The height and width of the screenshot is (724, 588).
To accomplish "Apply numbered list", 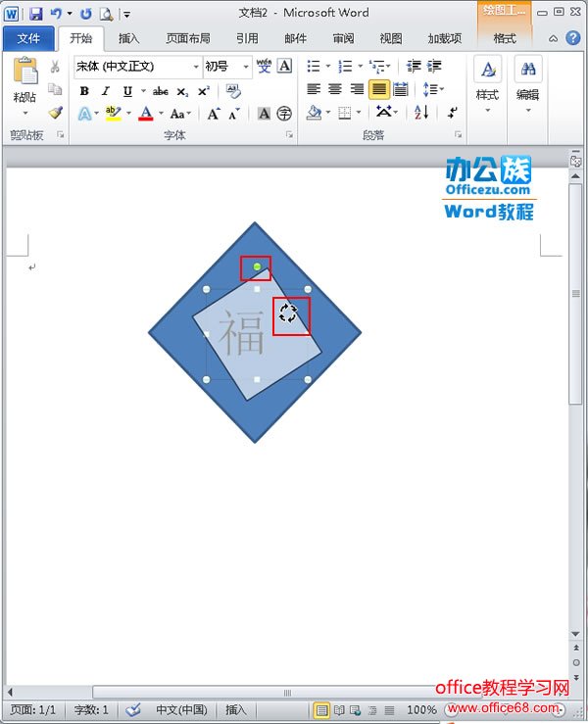I will click(345, 67).
